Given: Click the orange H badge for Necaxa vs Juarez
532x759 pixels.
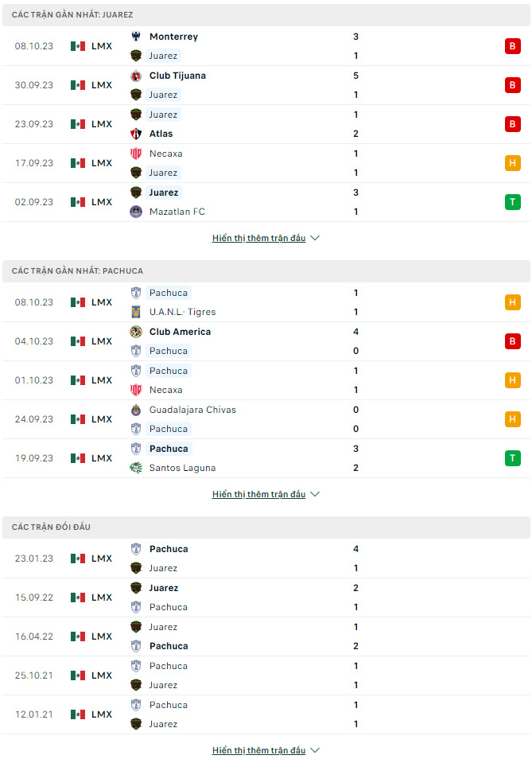Looking at the screenshot, I should 513,163.
